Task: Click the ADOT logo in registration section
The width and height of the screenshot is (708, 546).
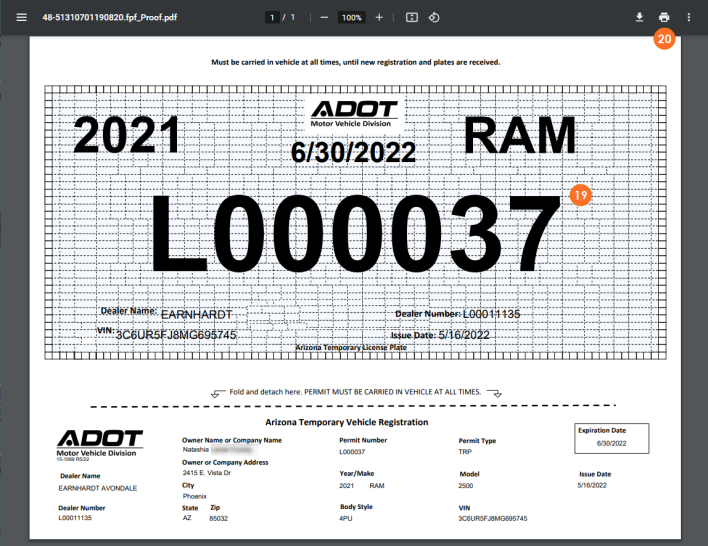Action: (x=99, y=444)
